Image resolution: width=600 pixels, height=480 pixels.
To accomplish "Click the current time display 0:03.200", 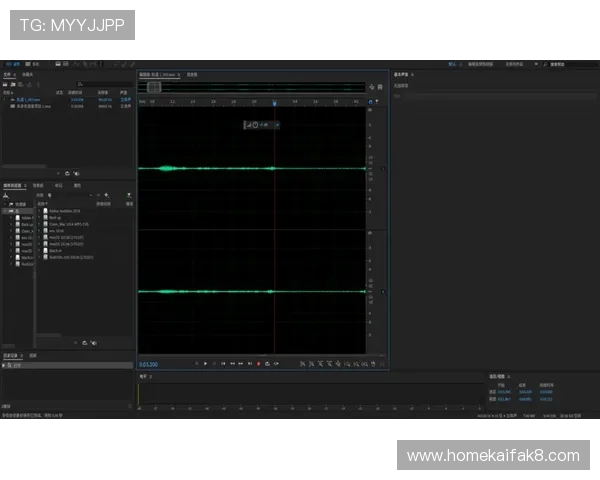I will (150, 363).
